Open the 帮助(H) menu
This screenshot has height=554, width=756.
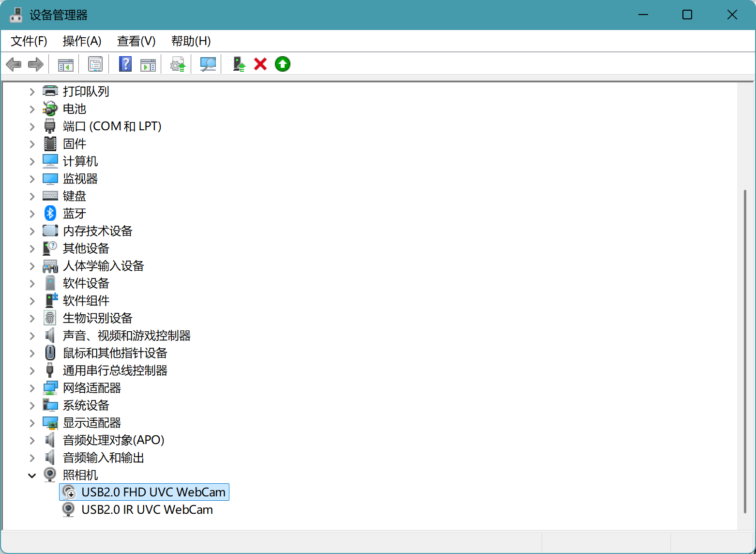point(191,41)
